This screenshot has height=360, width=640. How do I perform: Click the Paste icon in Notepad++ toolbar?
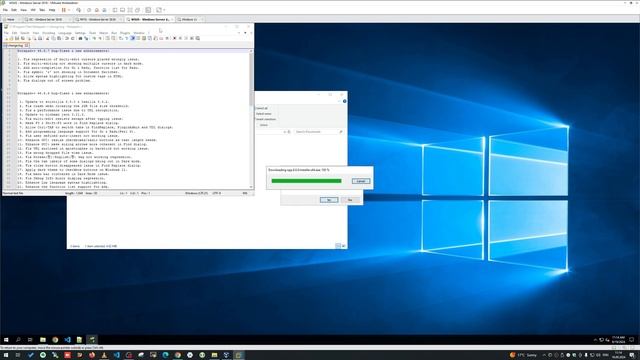pos(59,38)
